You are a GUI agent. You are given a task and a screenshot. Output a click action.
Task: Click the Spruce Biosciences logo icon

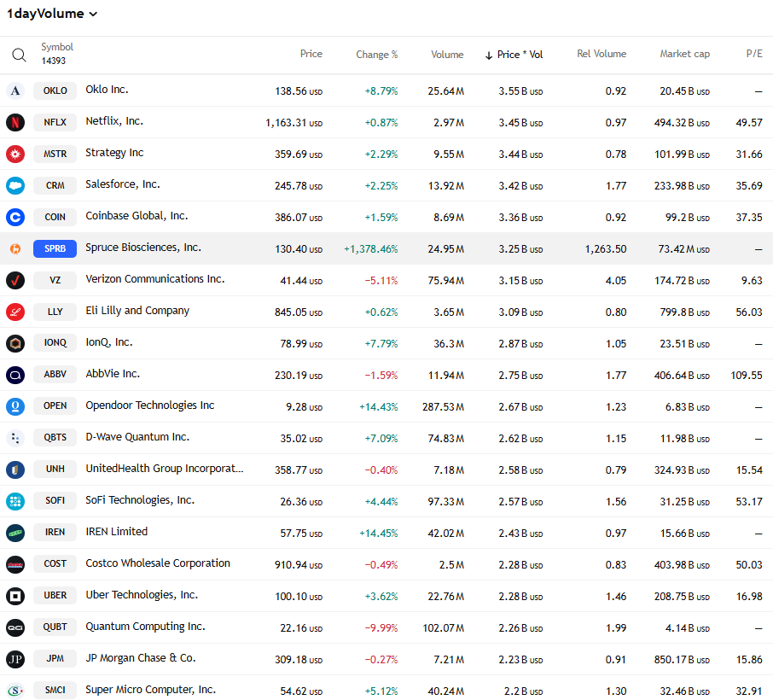pos(15,248)
